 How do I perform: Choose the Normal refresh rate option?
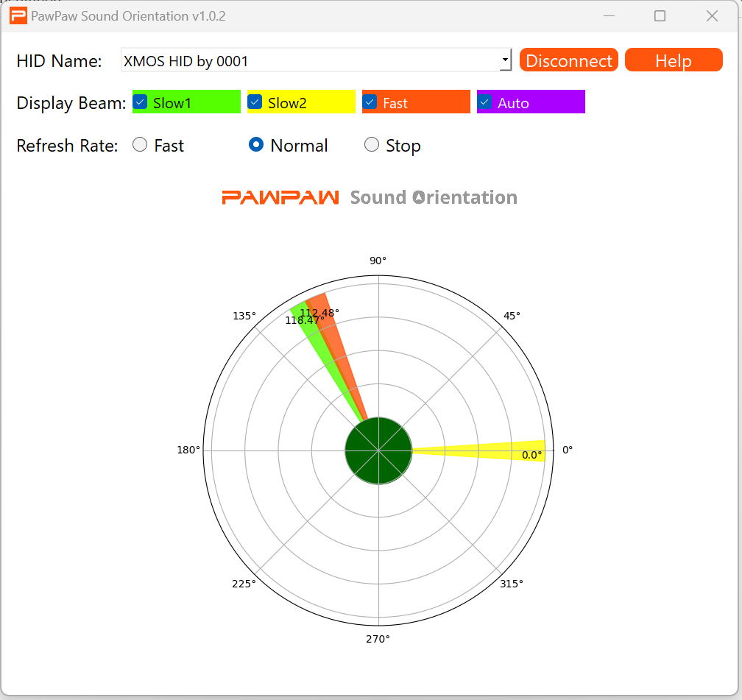(x=256, y=145)
